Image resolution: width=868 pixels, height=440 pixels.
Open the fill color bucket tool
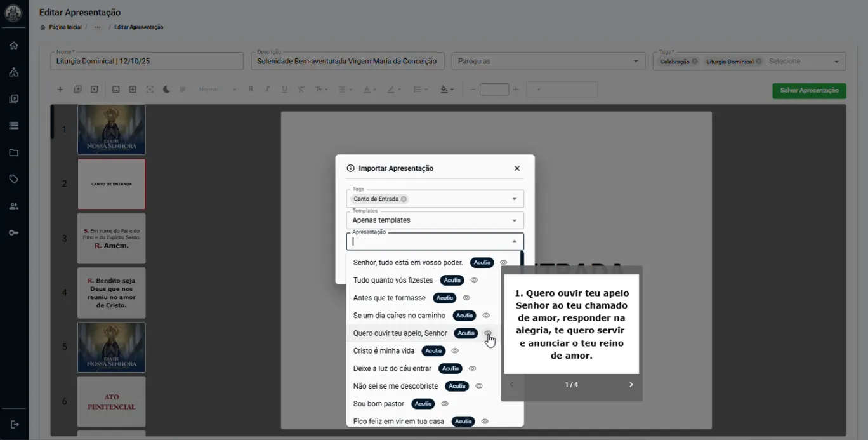tap(445, 90)
